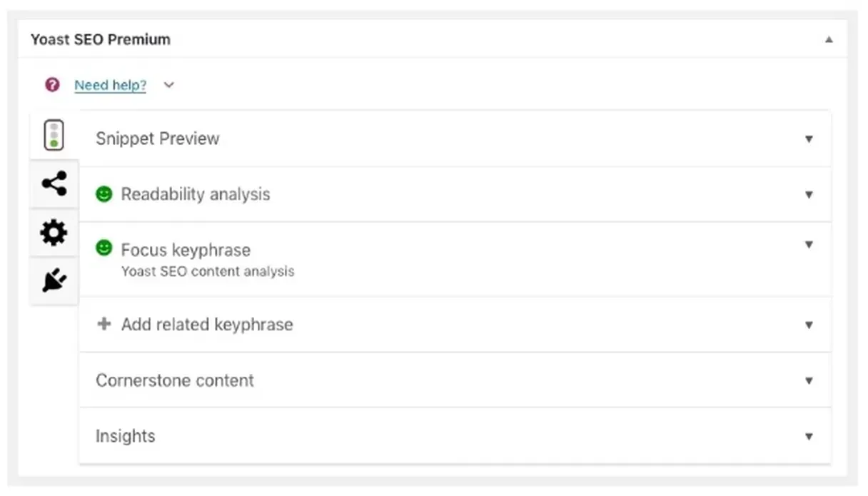Collapse the Yoast SEO Premium metabox

click(x=829, y=40)
